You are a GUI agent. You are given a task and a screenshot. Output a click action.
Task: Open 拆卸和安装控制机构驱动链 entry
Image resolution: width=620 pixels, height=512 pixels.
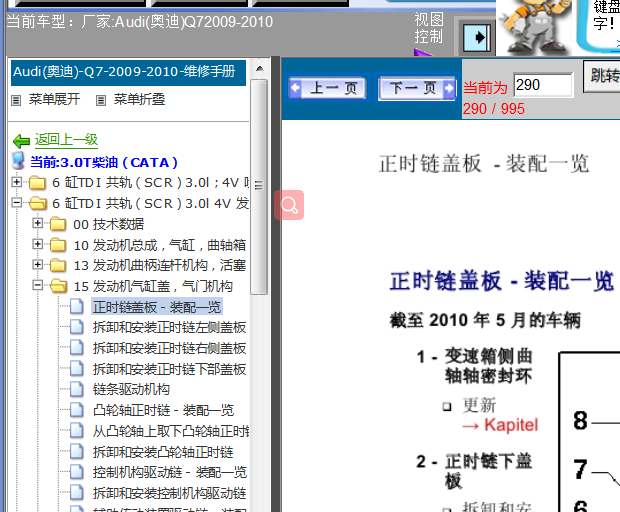coord(170,493)
